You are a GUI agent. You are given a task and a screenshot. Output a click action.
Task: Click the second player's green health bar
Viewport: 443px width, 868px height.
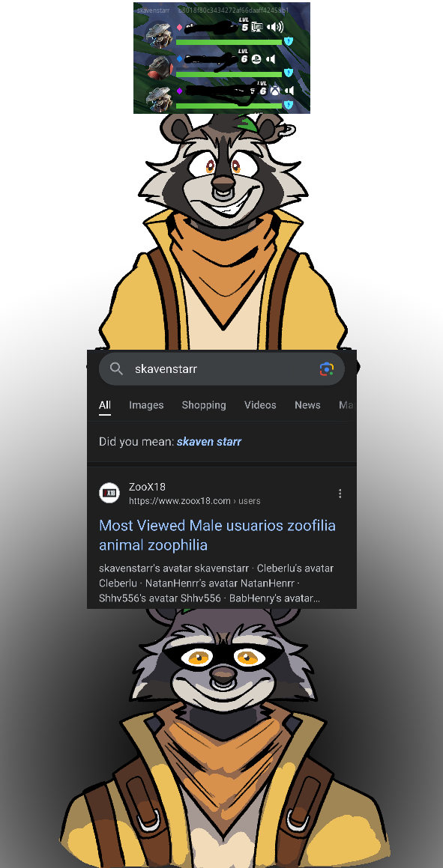tap(229, 74)
